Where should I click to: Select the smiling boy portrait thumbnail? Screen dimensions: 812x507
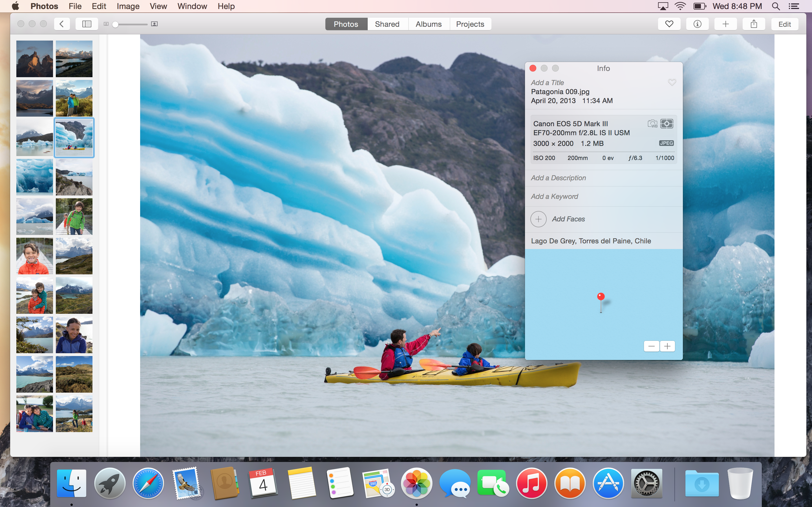coord(35,256)
